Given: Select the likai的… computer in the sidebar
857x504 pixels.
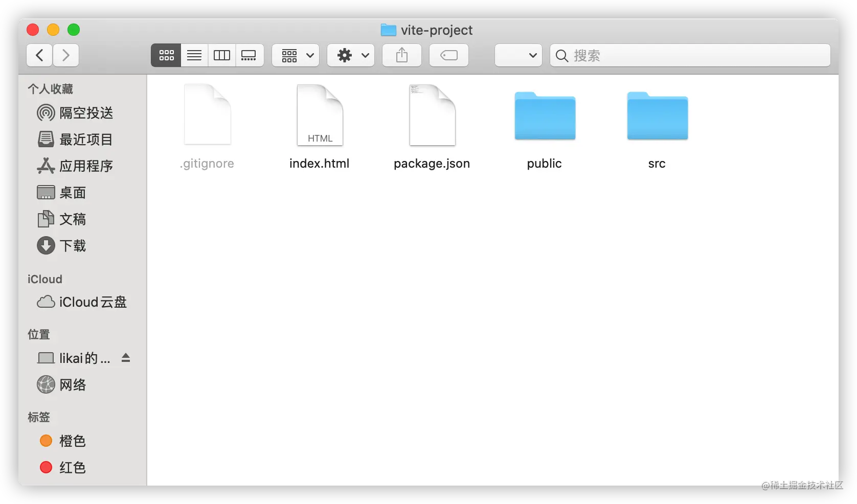Looking at the screenshot, I should [74, 358].
